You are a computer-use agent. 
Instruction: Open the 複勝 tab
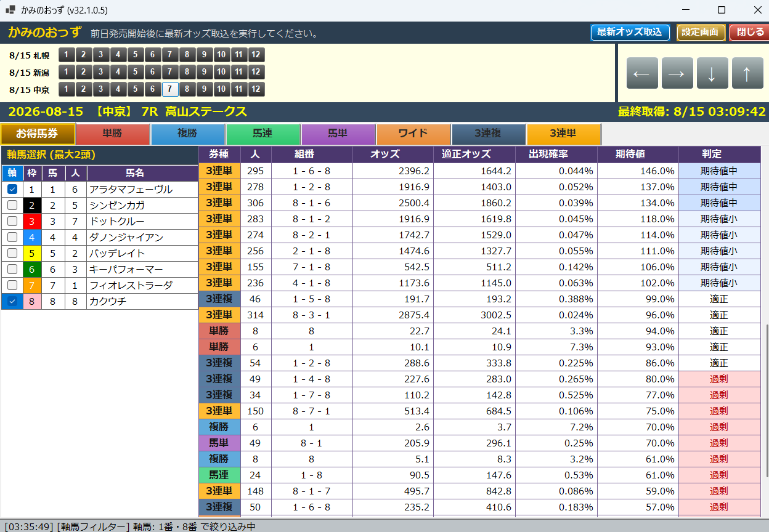[188, 134]
